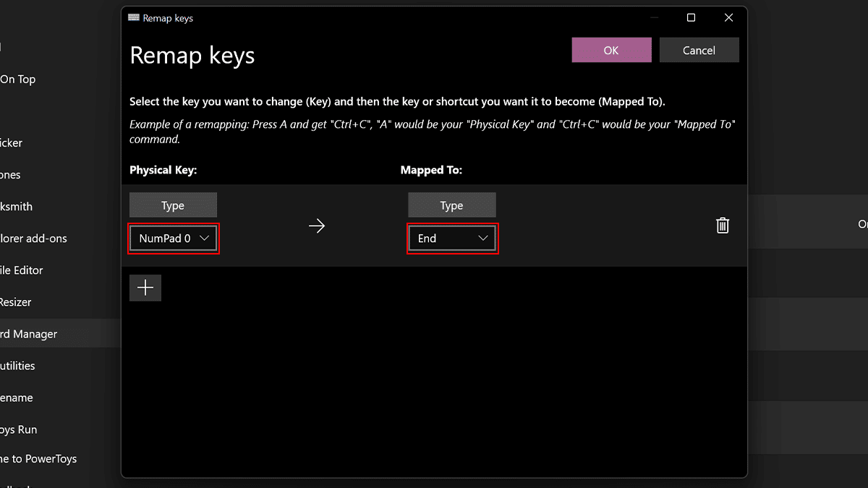
Task: Expand the End mapped-to dropdown
Action: click(x=452, y=239)
